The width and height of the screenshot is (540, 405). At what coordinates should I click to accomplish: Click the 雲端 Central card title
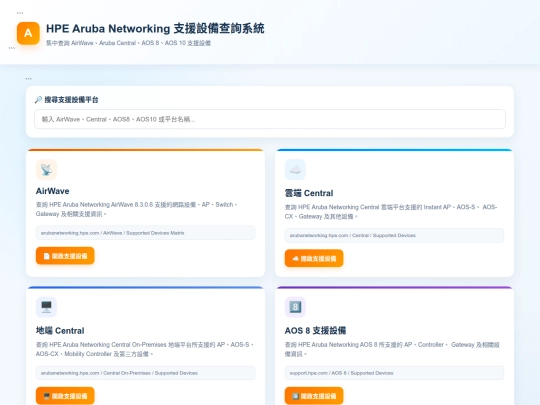pyautogui.click(x=309, y=193)
